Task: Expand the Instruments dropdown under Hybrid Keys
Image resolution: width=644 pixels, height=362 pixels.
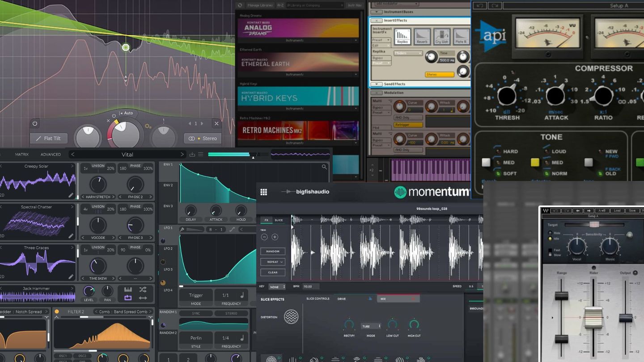Action: click(x=356, y=109)
